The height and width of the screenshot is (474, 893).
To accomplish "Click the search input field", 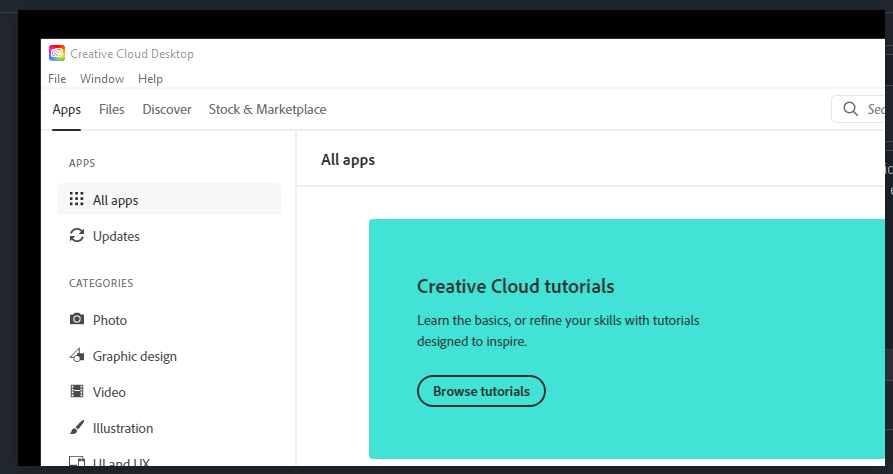I will [858, 109].
